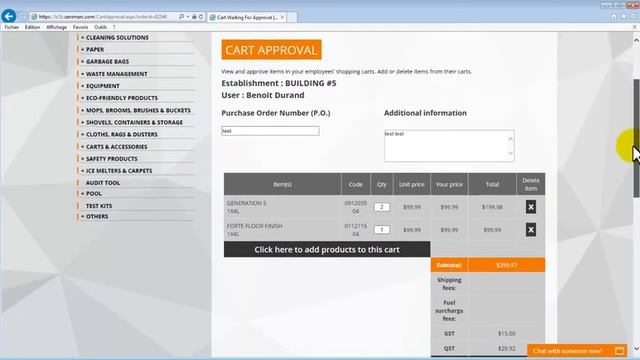This screenshot has width=640, height=360.
Task: Select the Cart Waiting For Approval tab
Action: click(x=247, y=17)
